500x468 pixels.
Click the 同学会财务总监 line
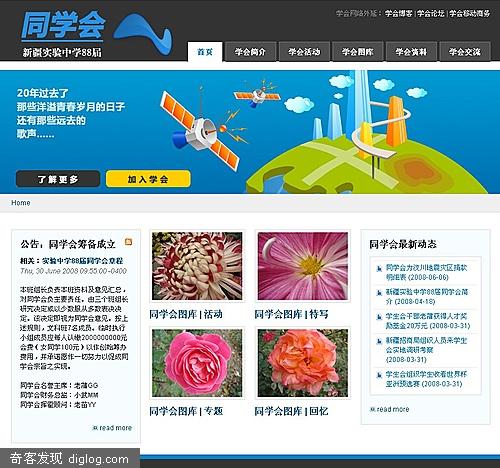[x=59, y=395]
